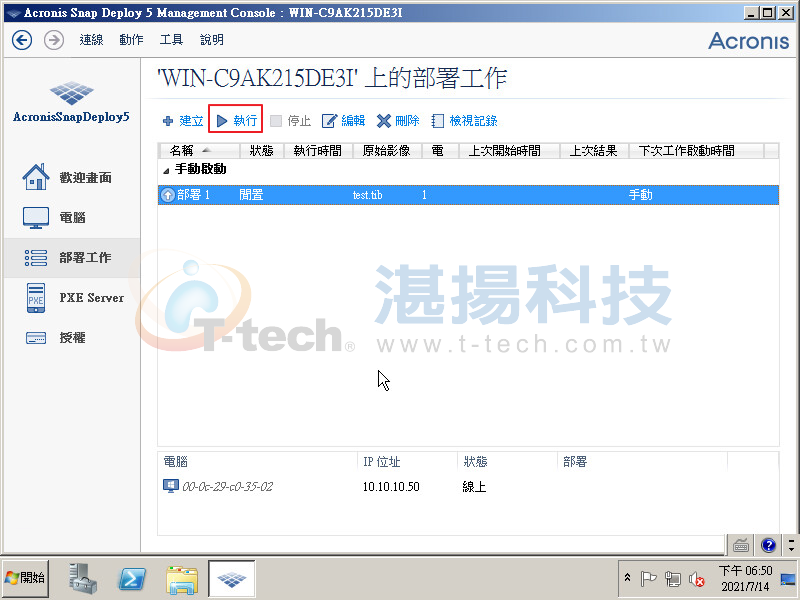Launch PowerShell from the taskbar

(133, 579)
